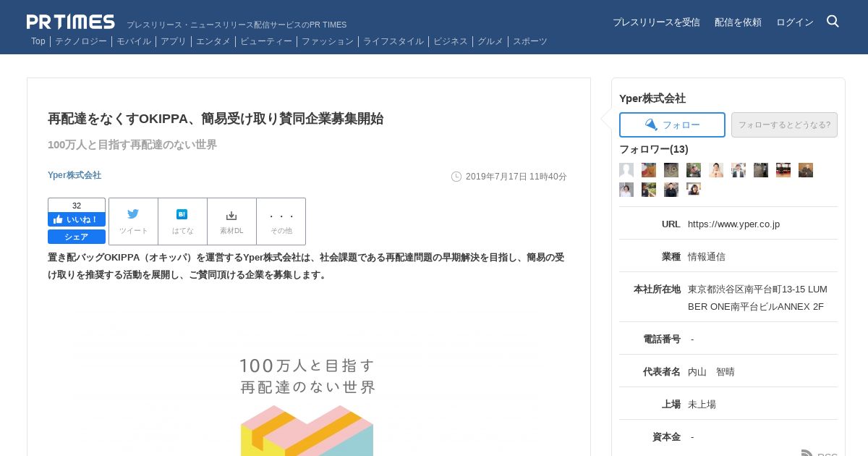Viewport: 868px width, 456px height.
Task: Click プレスリリースを受信 link
Action: tap(656, 22)
